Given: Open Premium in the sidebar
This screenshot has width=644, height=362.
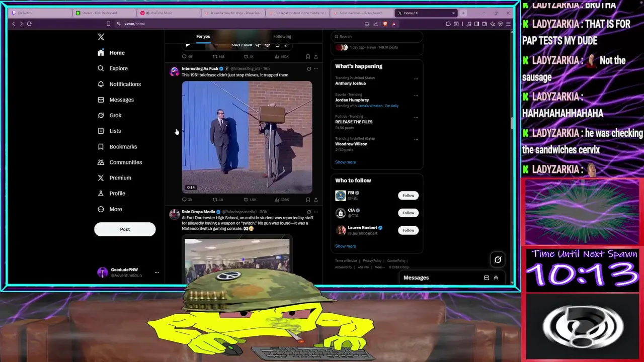Looking at the screenshot, I should pos(114,177).
